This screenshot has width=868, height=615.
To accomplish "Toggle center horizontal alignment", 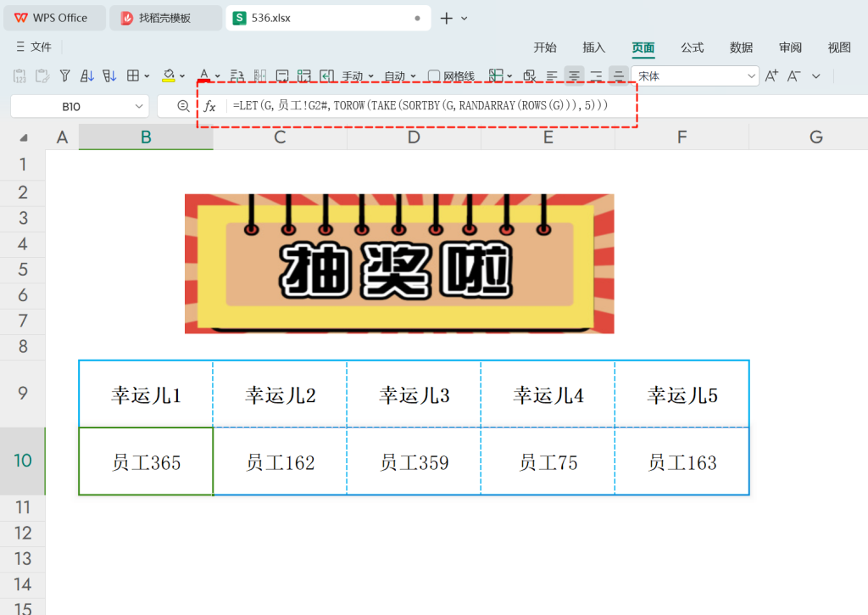I will [x=574, y=75].
